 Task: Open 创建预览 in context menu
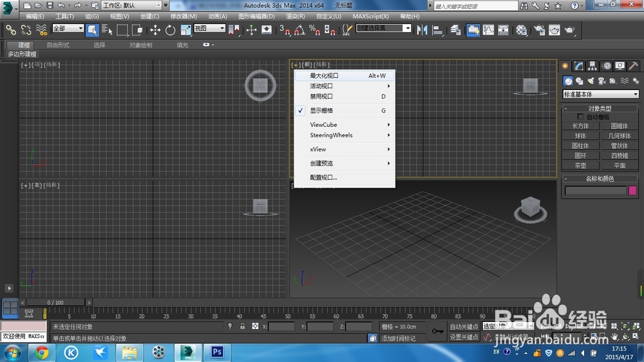(345, 164)
